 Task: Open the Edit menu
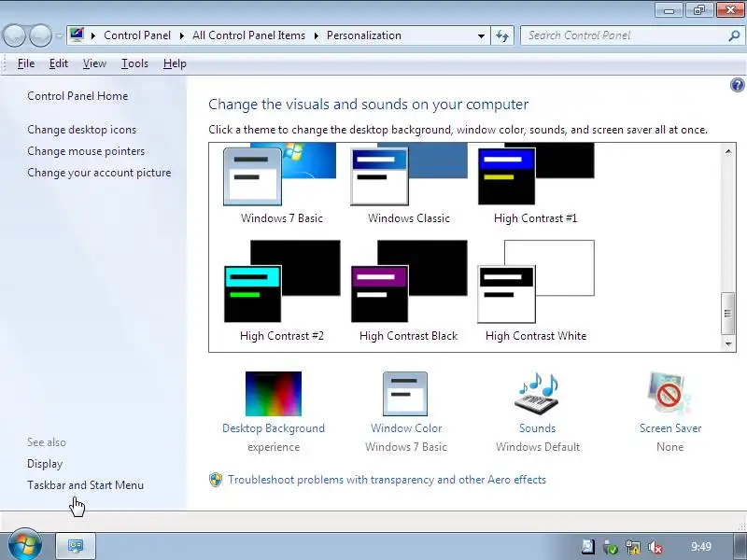59,63
